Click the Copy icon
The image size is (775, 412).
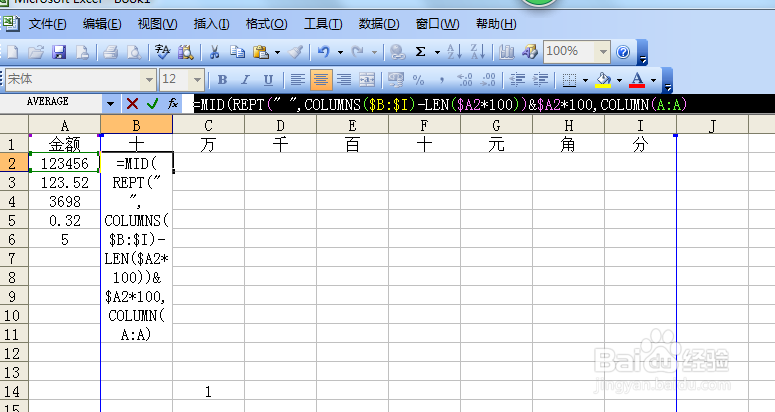pyautogui.click(x=237, y=52)
